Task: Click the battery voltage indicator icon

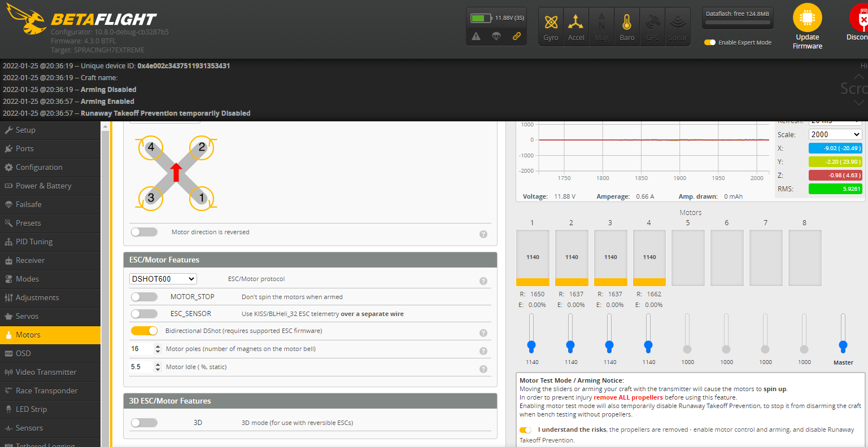Action: pos(481,18)
